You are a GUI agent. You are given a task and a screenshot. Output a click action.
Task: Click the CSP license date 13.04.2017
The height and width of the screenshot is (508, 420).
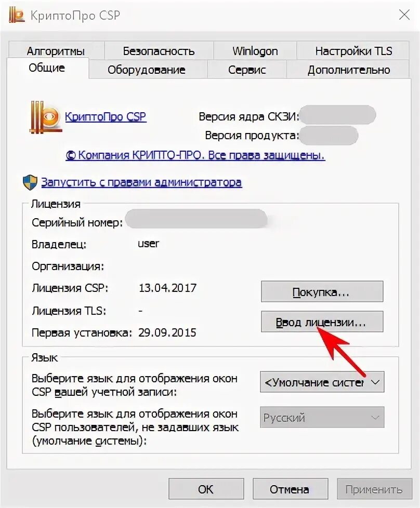pos(168,288)
